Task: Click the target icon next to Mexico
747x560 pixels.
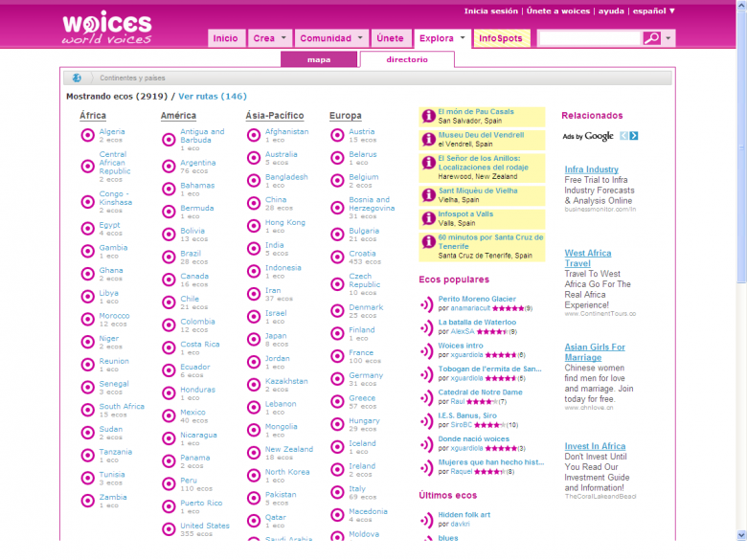Action: (169, 415)
